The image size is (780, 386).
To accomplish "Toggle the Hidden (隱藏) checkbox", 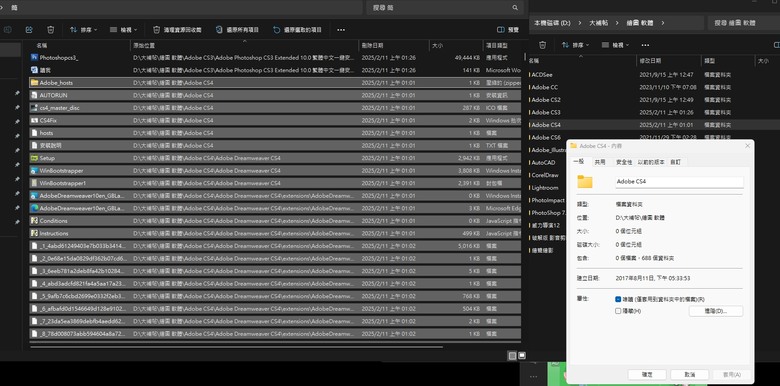I will (618, 311).
